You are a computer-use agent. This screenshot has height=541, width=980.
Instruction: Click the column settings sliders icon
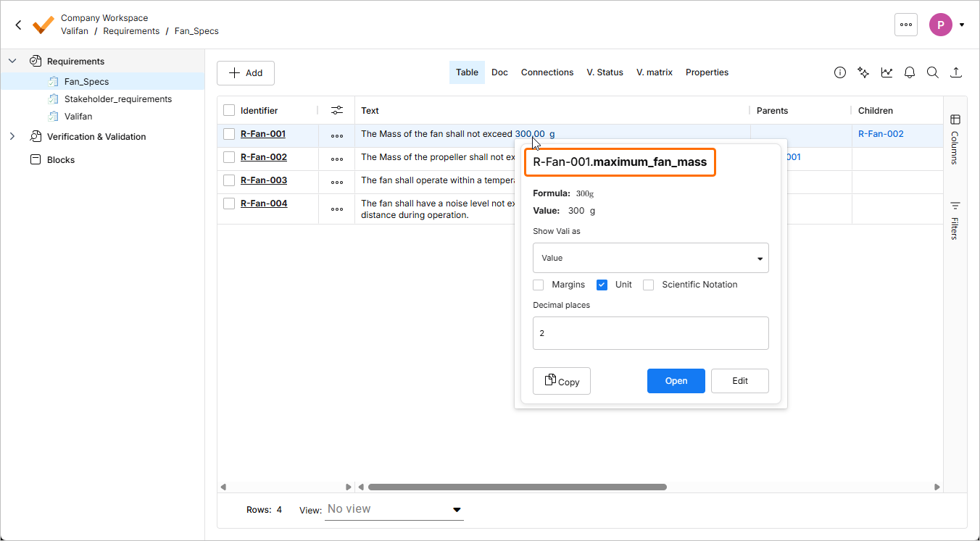point(337,110)
